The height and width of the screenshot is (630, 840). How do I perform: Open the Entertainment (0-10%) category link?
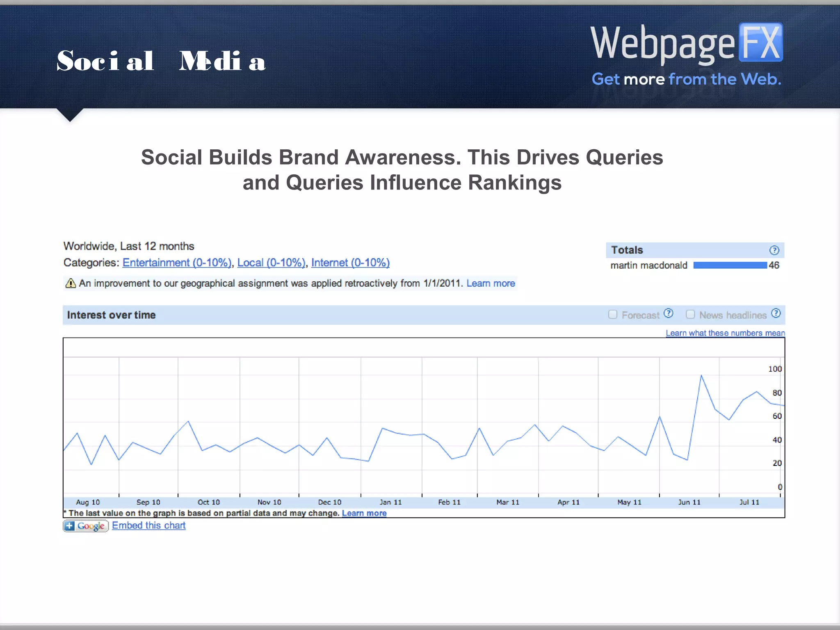pyautogui.click(x=177, y=263)
